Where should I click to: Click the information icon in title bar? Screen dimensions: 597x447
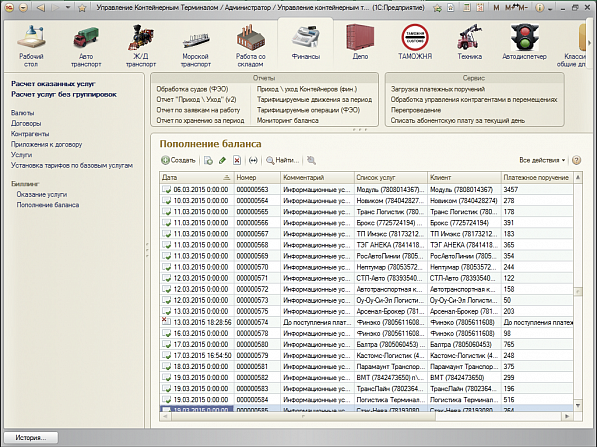[x=540, y=8]
